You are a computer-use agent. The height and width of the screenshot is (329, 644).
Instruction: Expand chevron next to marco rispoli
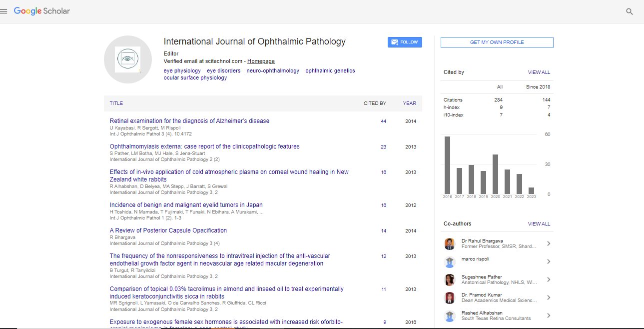click(x=548, y=261)
